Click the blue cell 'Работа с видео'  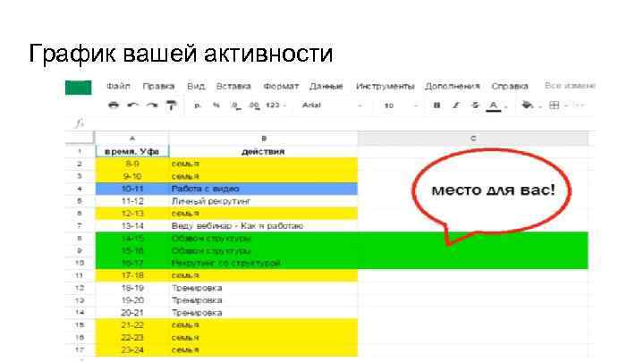point(263,189)
